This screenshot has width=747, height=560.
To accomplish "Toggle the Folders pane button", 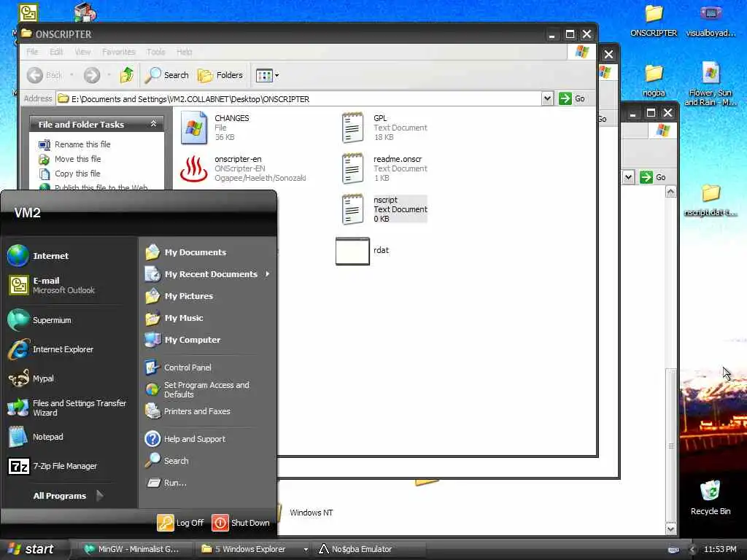I will tap(220, 75).
